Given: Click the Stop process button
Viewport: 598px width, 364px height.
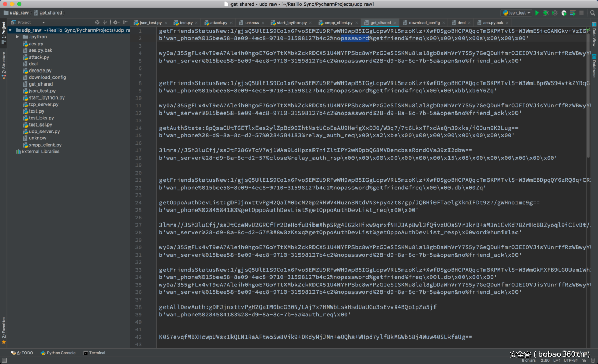Looking at the screenshot, I should pos(582,12).
